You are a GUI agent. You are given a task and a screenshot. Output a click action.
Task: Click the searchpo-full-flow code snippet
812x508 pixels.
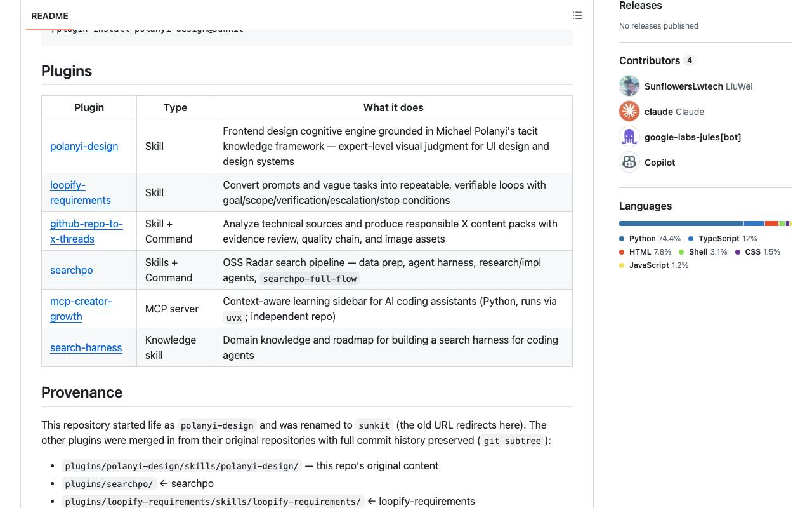tap(310, 278)
